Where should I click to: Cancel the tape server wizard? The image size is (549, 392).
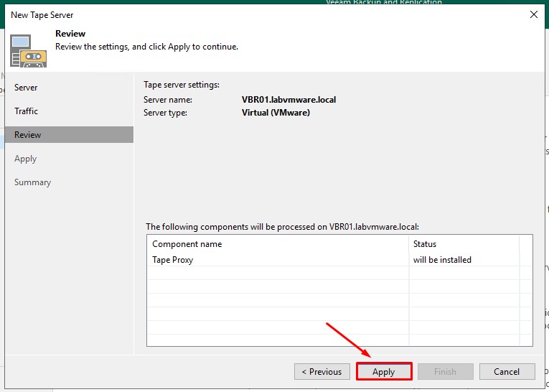coord(507,372)
